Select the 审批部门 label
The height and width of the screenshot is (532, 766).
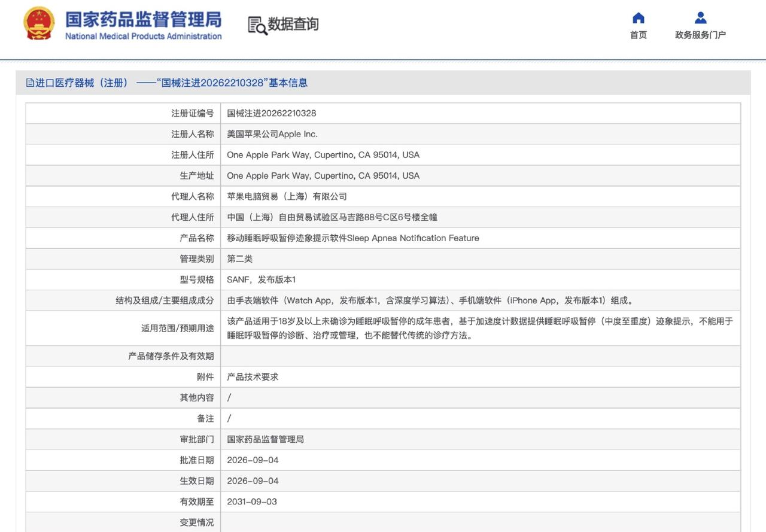tap(197, 439)
